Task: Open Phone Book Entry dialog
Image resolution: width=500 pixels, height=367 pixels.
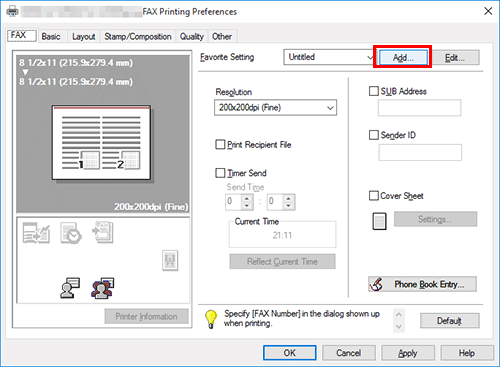Action: click(422, 284)
